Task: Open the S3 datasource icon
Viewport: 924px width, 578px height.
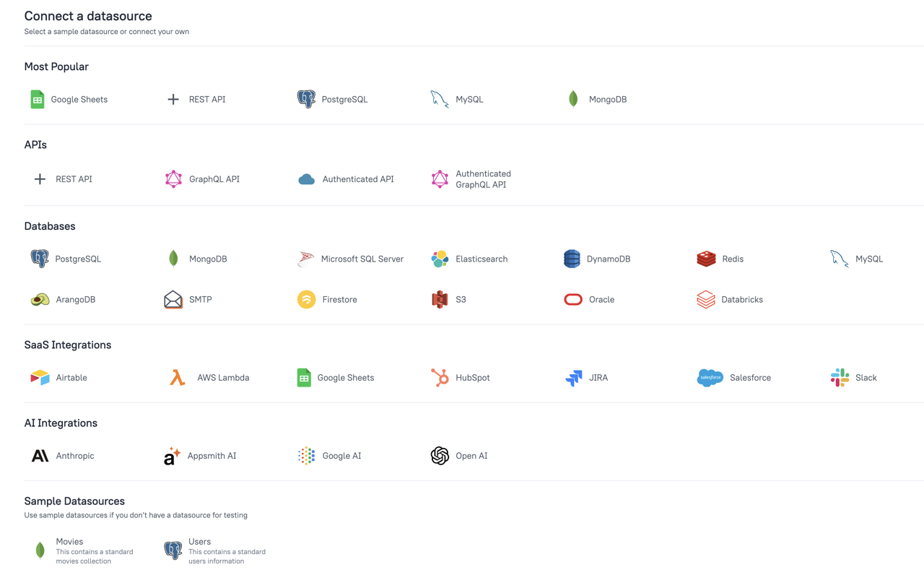Action: [440, 299]
